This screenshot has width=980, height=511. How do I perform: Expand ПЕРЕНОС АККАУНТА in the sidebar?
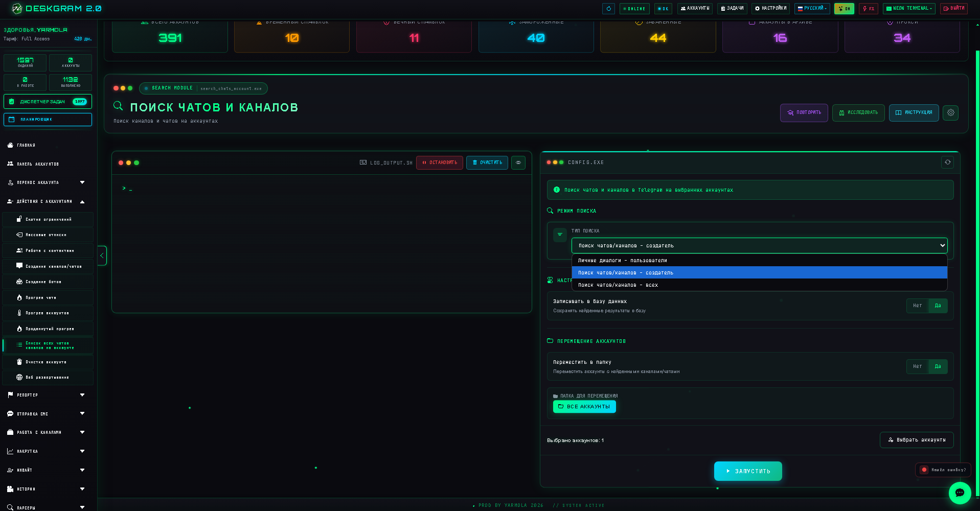pyautogui.click(x=49, y=182)
